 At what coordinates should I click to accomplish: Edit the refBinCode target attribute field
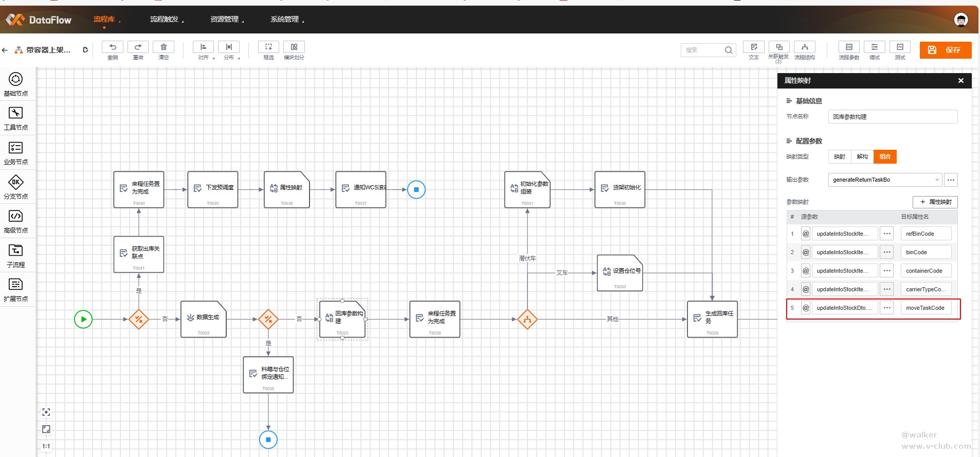pos(926,234)
